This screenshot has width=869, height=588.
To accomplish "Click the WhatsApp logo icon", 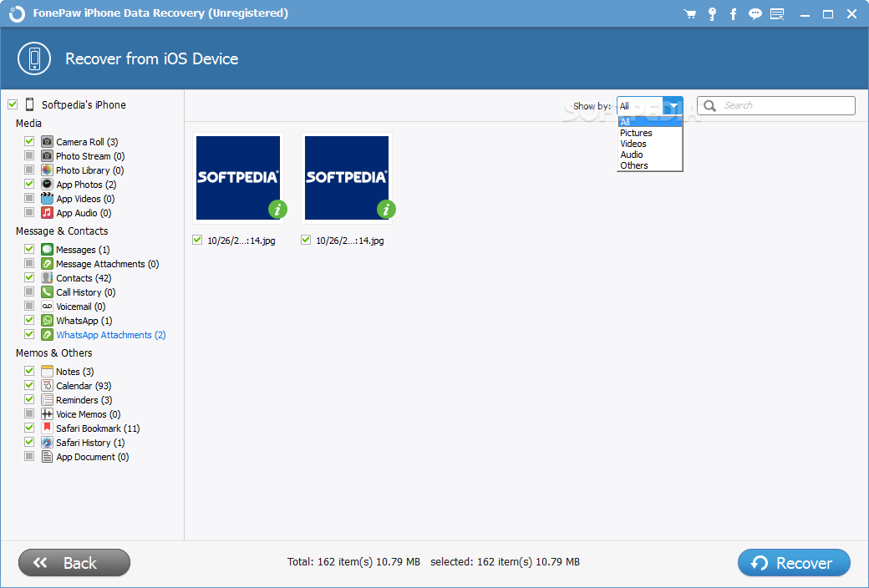I will coord(47,321).
